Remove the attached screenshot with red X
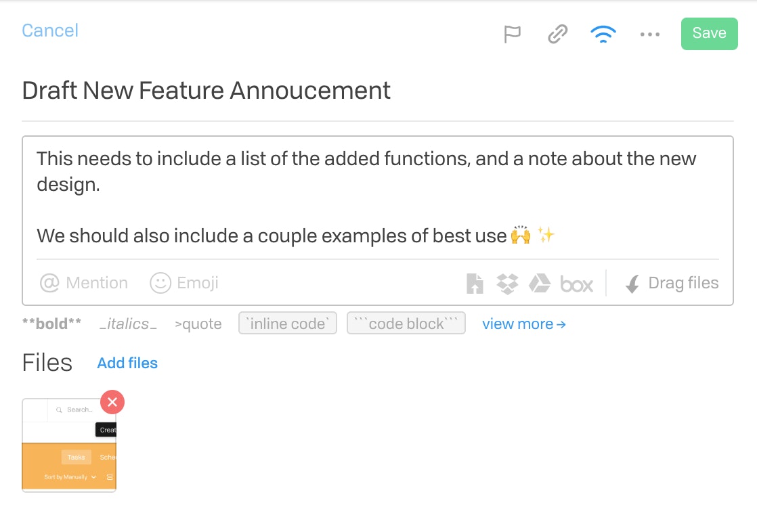 coord(112,402)
